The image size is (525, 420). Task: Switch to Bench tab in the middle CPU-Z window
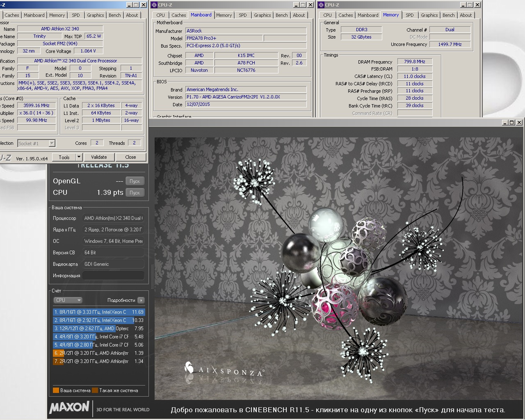(x=282, y=15)
